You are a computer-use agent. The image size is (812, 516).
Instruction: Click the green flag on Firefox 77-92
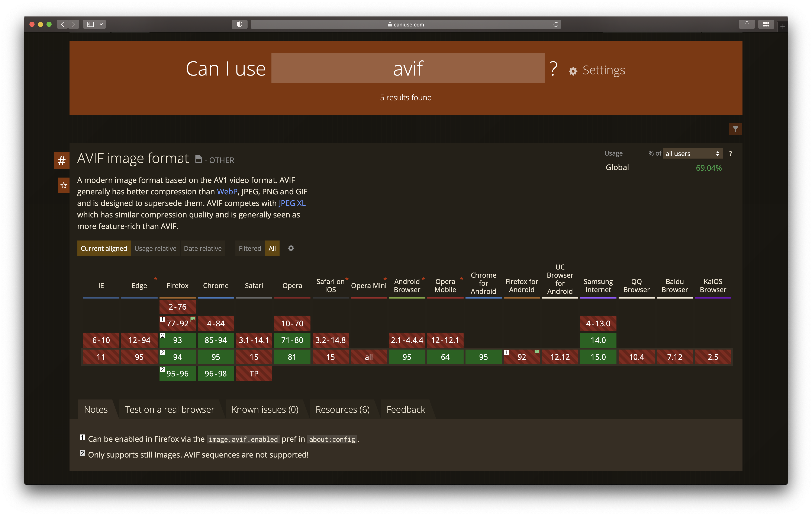pyautogui.click(x=193, y=319)
